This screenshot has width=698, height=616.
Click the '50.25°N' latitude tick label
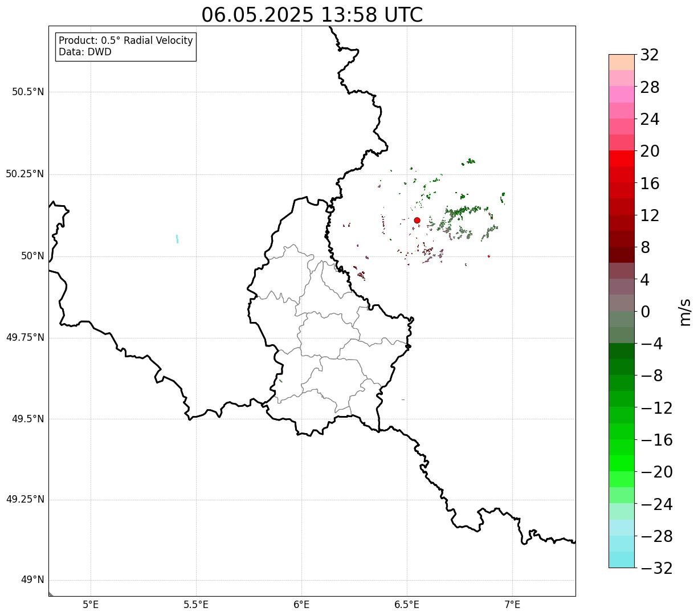(x=25, y=174)
